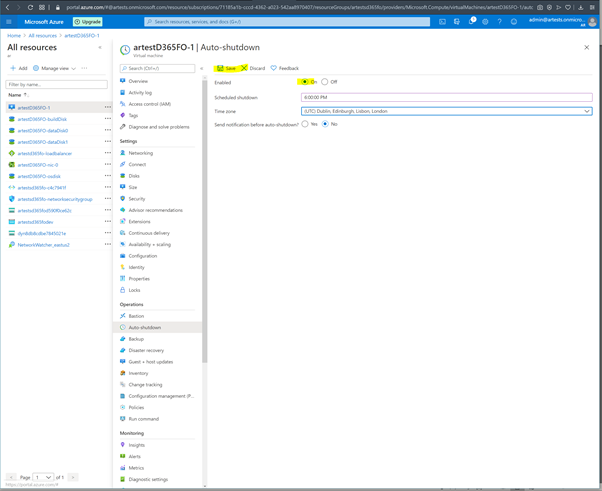602x491 pixels.
Task: Select No for notification before auto-shutdown
Action: tap(325, 124)
